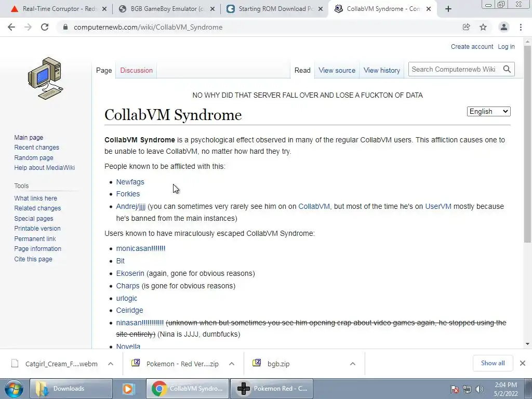Open Special pages link
Image resolution: width=532 pixels, height=399 pixels.
[34, 219]
